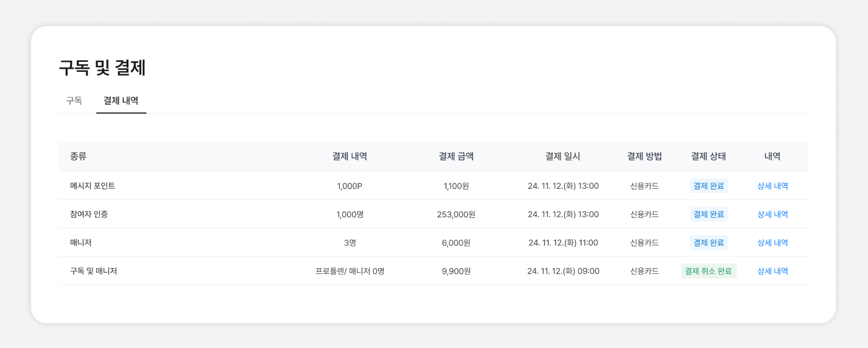Click the 결제 상태 column header
This screenshot has height=348, width=868.
click(709, 157)
